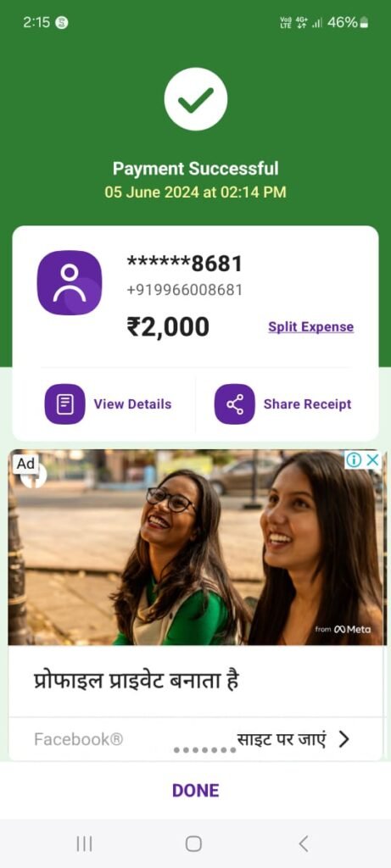Image resolution: width=391 pixels, height=868 pixels.
Task: Tap साइट पर जाएं visit site text
Action: (282, 739)
